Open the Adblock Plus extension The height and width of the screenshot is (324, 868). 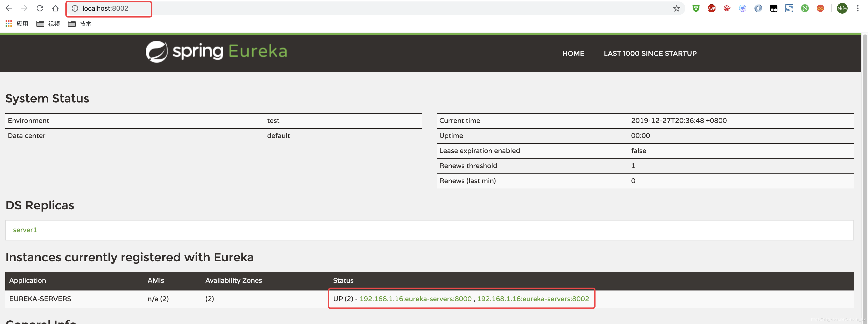coord(711,9)
